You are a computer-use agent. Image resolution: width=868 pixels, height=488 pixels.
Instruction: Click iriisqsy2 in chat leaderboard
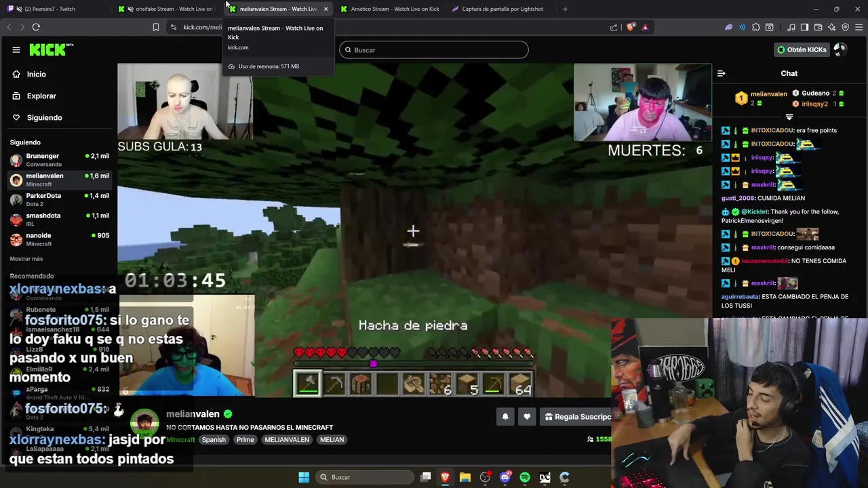point(814,104)
